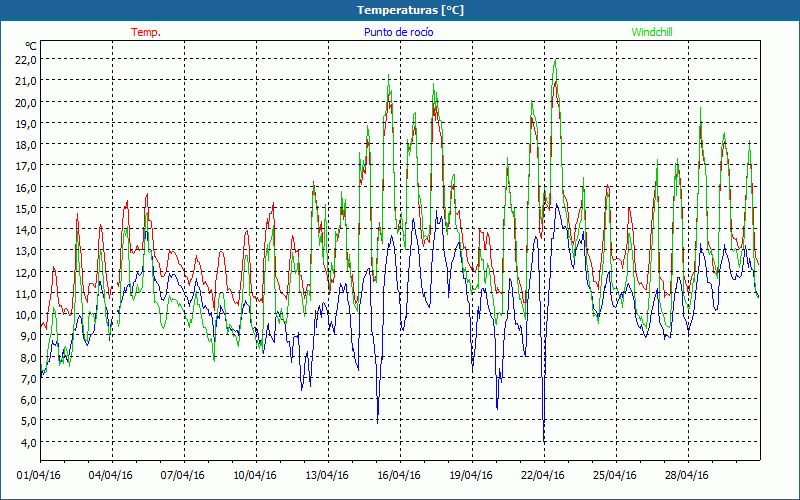This screenshot has width=800, height=500.
Task: Click the 10/04/16 date label
Action: click(x=255, y=476)
